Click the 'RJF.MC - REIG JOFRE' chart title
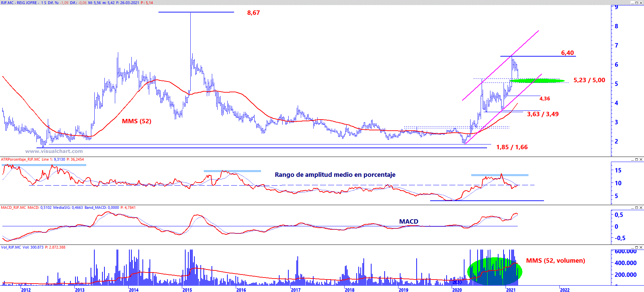644x292 pixels. 19,3
